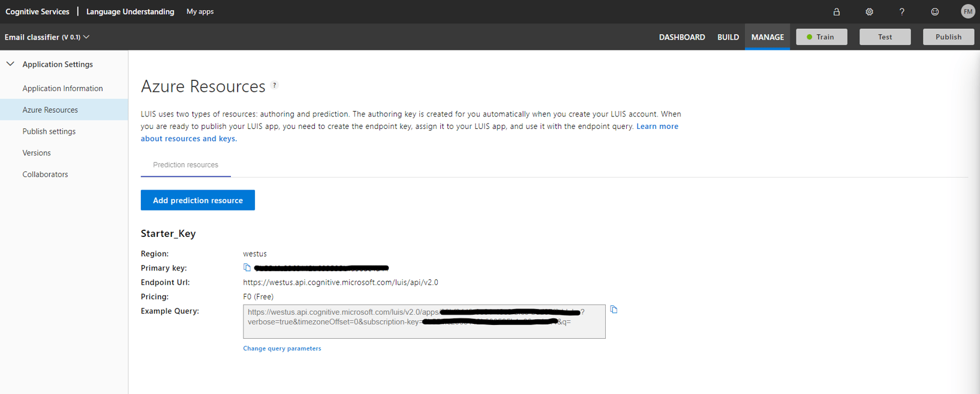Collapse the Application Settings section
Viewport: 980px width, 394px height.
(10, 64)
